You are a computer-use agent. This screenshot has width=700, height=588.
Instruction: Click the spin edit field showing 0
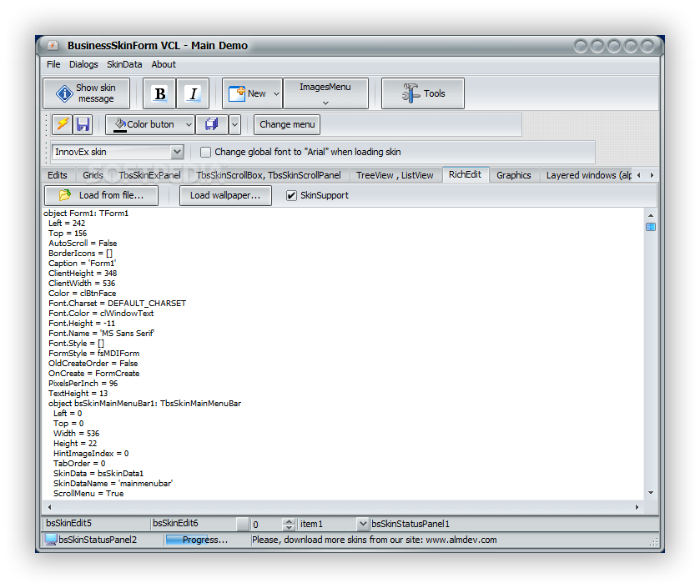pyautogui.click(x=267, y=525)
